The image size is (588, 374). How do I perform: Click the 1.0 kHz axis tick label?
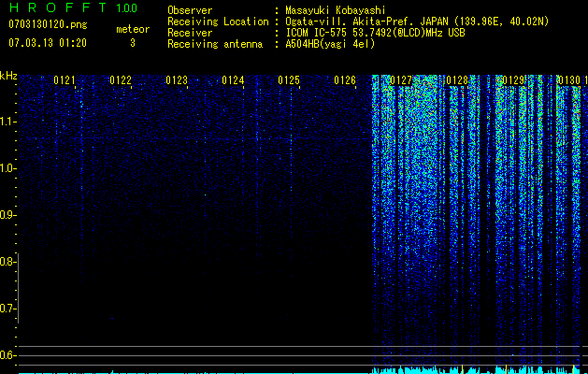coord(7,168)
